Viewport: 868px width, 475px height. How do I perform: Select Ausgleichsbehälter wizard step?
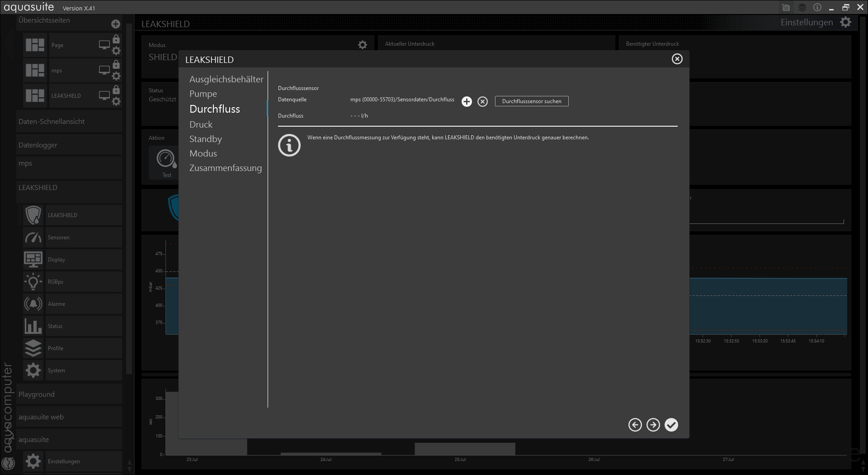226,79
